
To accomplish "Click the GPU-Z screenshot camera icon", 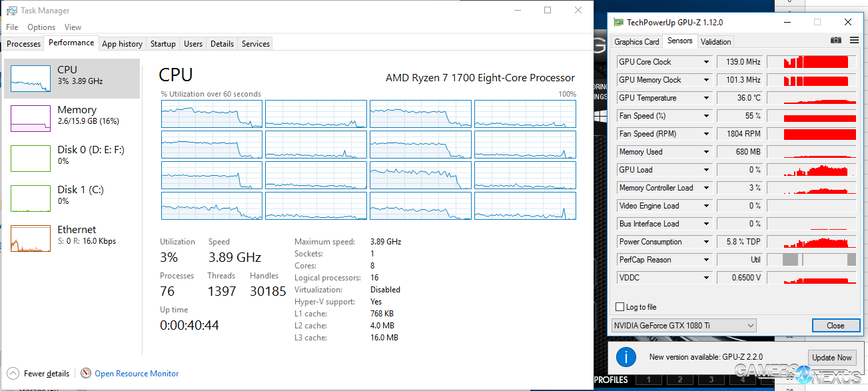I will coord(835,41).
